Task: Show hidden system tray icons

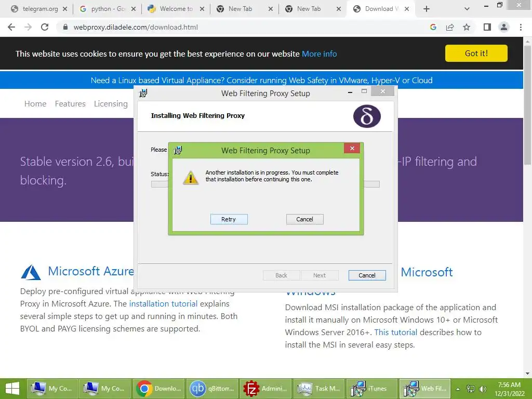Action: coord(458,389)
